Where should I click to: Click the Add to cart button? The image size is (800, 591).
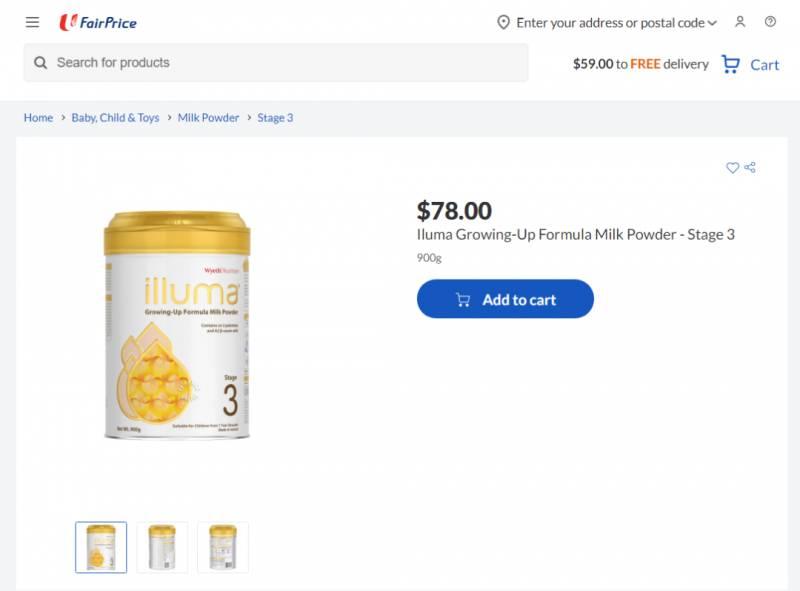[505, 299]
